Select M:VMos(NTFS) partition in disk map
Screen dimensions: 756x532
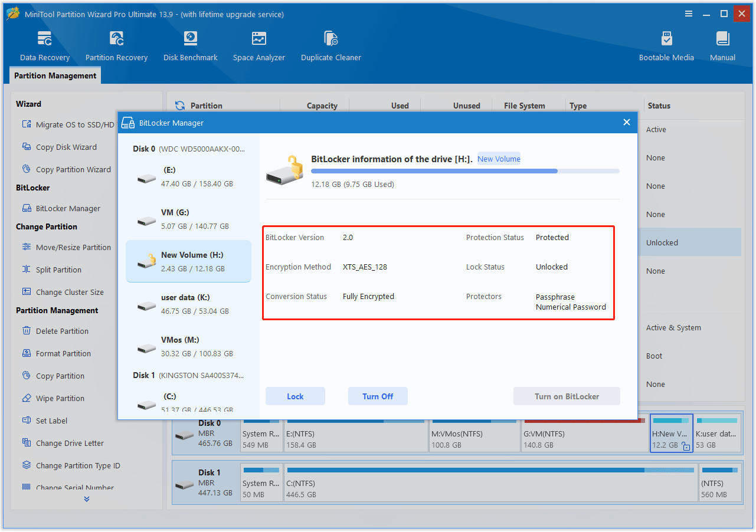pos(475,433)
